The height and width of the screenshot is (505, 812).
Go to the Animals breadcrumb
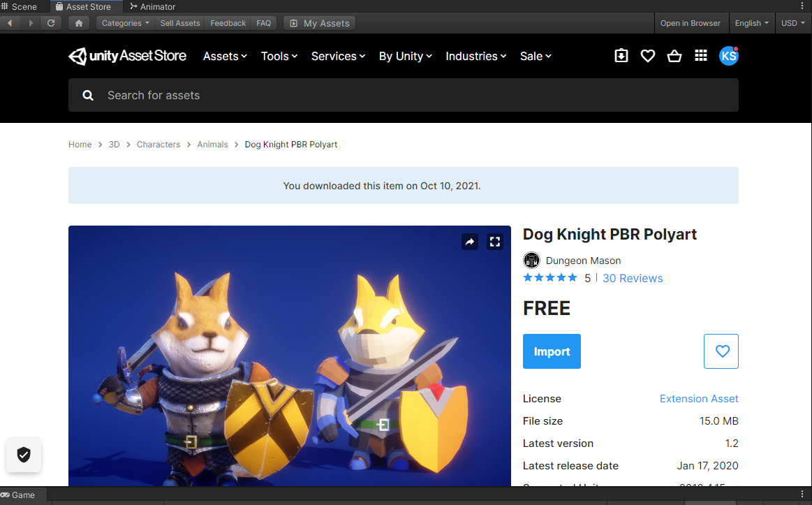212,145
